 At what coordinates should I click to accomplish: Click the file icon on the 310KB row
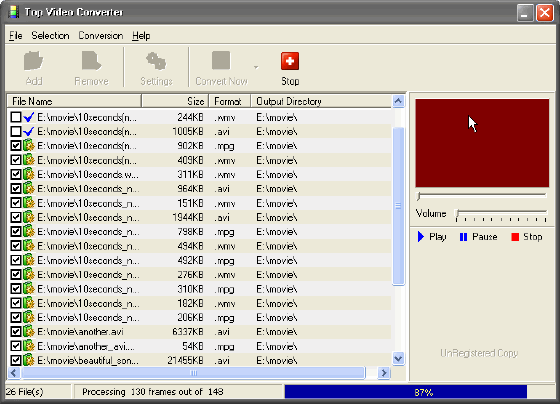tap(29, 289)
